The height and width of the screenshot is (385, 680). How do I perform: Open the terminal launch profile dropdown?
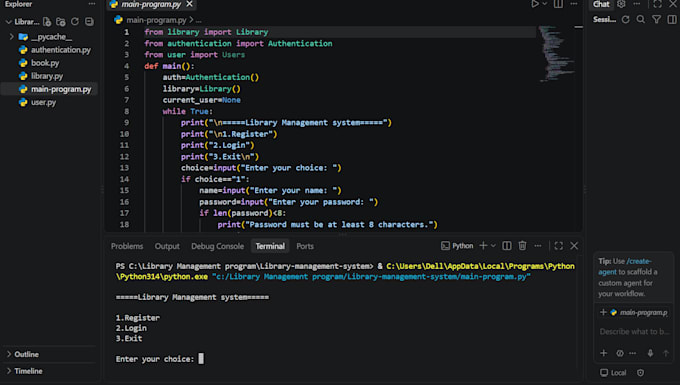tap(493, 246)
